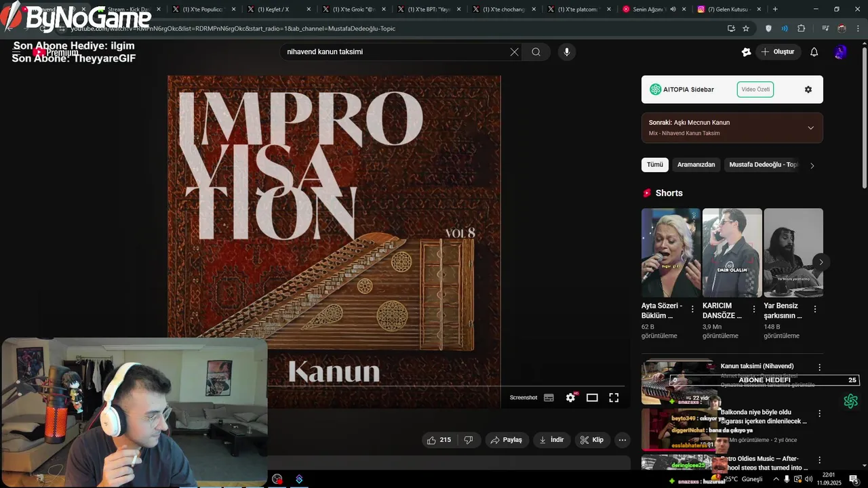Open the Yar Bensiz şarkısının short

[793, 253]
